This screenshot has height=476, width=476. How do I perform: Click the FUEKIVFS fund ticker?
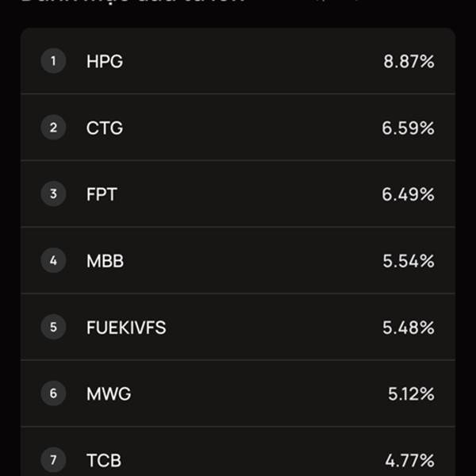(126, 328)
